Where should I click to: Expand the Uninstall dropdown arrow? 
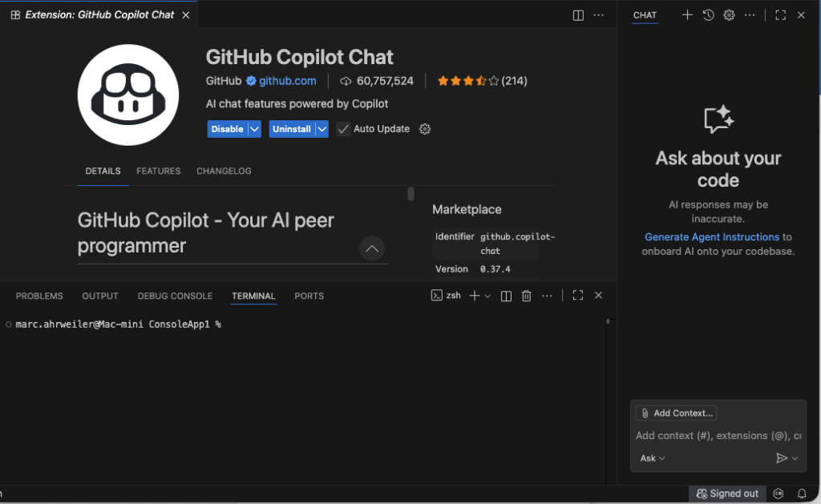pyautogui.click(x=322, y=129)
